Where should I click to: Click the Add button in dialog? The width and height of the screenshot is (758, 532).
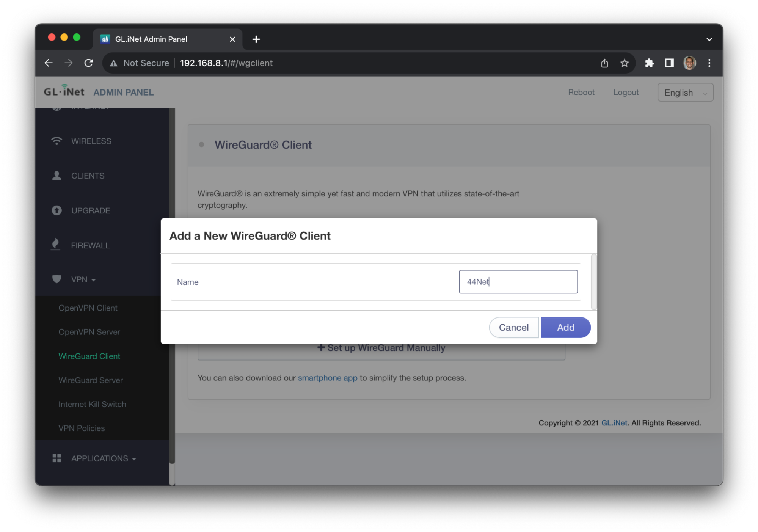[x=565, y=327]
